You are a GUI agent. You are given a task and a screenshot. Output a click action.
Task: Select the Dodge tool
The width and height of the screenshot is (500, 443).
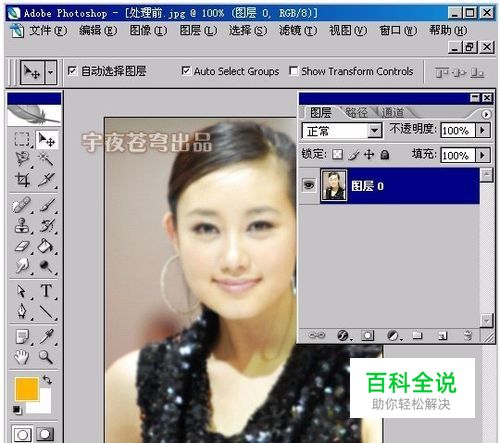pos(46,266)
